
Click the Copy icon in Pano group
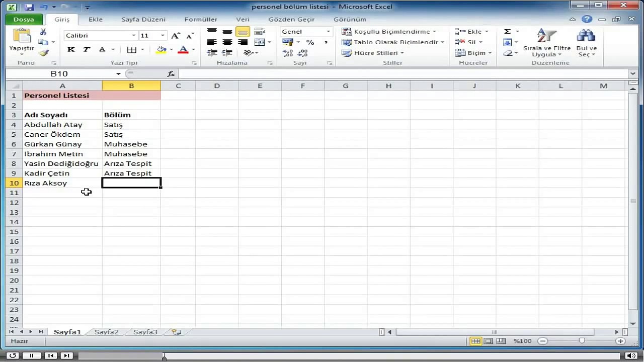coord(44,42)
